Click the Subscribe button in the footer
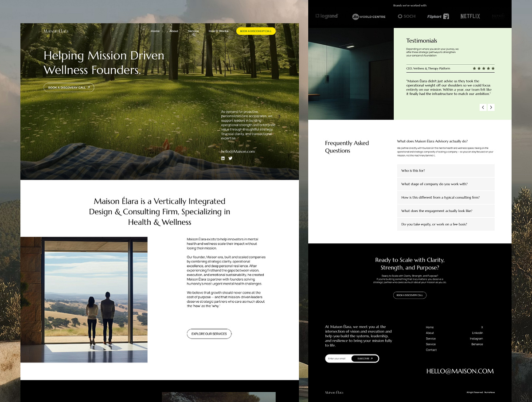Screen dimensions: 532x402 365,359
